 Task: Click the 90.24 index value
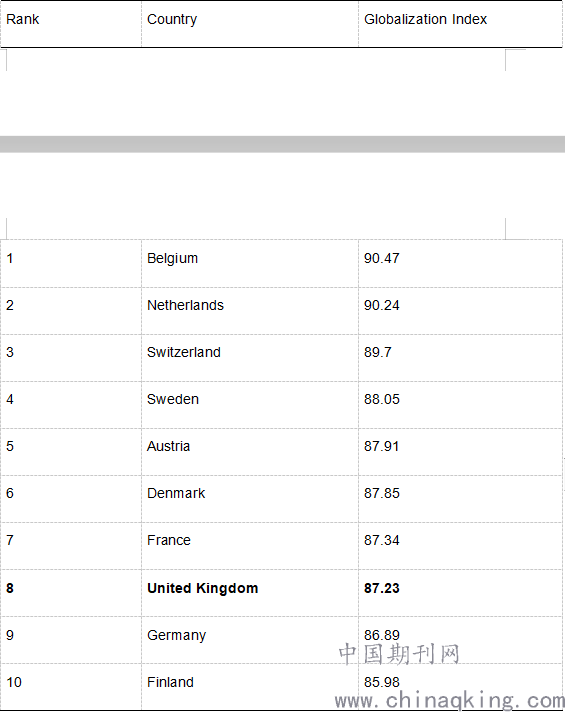(x=382, y=305)
